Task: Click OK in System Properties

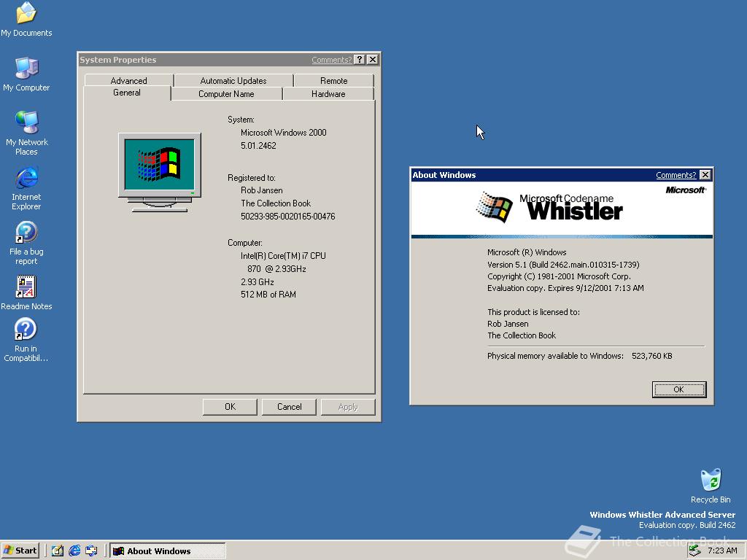Action: (230, 407)
